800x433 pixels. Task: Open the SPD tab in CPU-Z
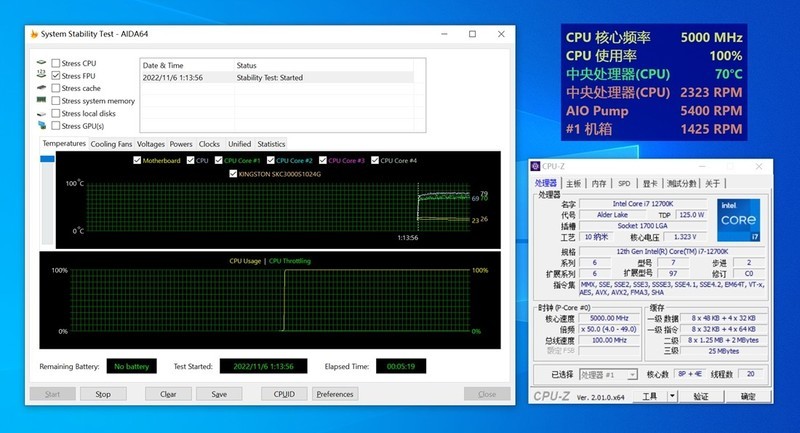click(x=624, y=184)
